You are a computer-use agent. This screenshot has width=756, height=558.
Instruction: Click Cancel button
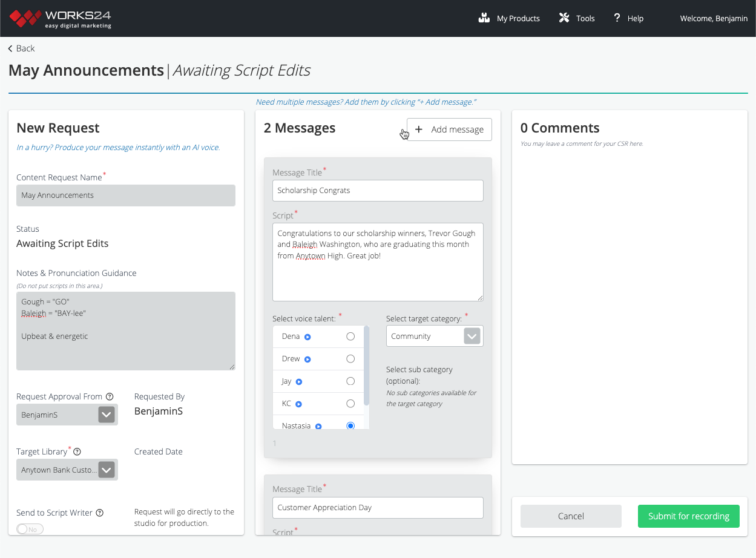click(x=571, y=516)
